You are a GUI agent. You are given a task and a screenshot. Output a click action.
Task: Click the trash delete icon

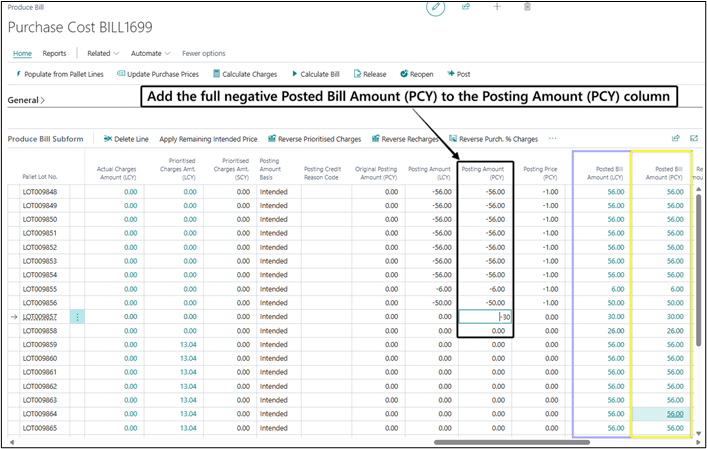coord(527,7)
